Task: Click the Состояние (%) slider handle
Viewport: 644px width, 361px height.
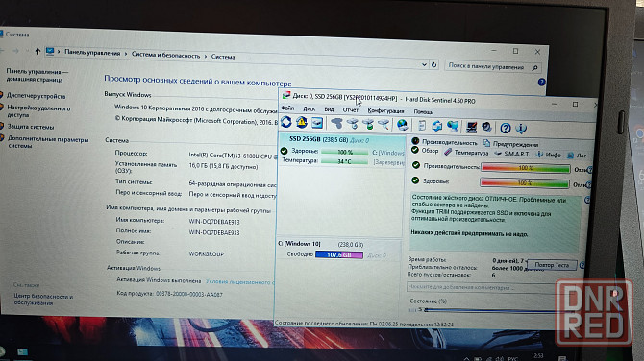Action: point(427,310)
